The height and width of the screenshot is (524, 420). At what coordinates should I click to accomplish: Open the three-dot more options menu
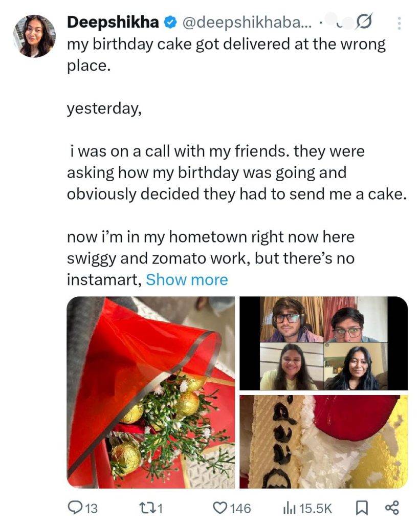pyautogui.click(x=400, y=23)
